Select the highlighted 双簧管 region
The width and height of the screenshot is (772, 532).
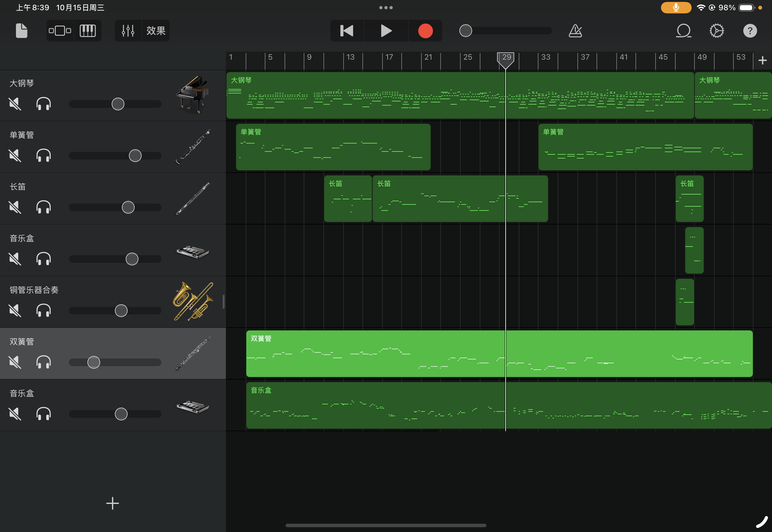[x=499, y=354]
